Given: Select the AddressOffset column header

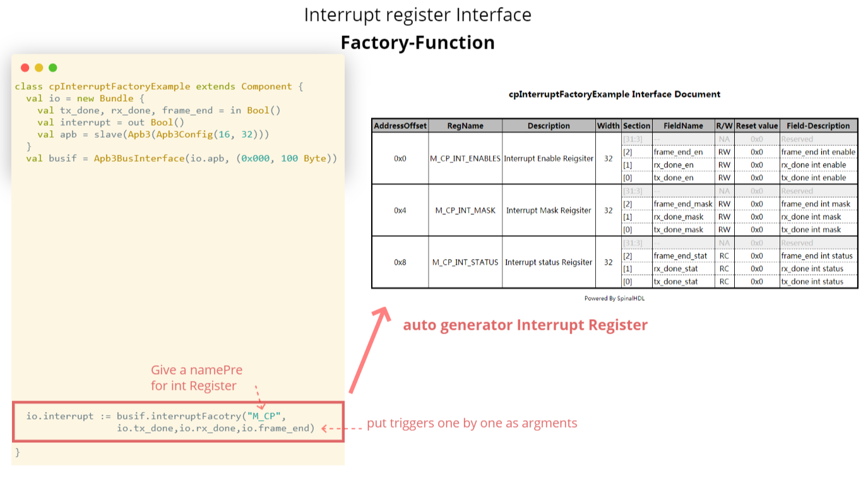Looking at the screenshot, I should coord(400,126).
